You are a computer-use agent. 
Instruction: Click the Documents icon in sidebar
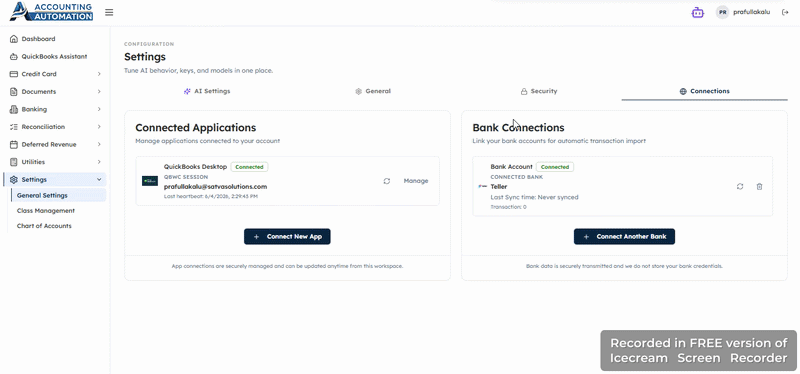pos(14,92)
